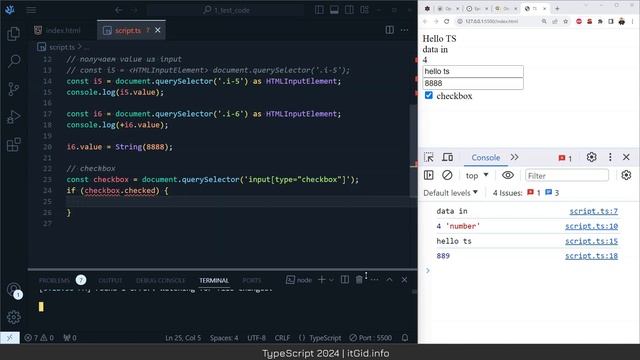Screen dimensions: 640x360
Task: Click Ln 25, Col 5 in status bar
Action: point(183,338)
